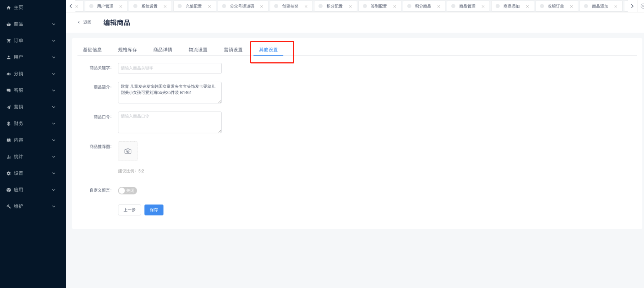The width and height of the screenshot is (644, 288).
Task: Click the bar chart icon for 统计
Action: pos(9,157)
